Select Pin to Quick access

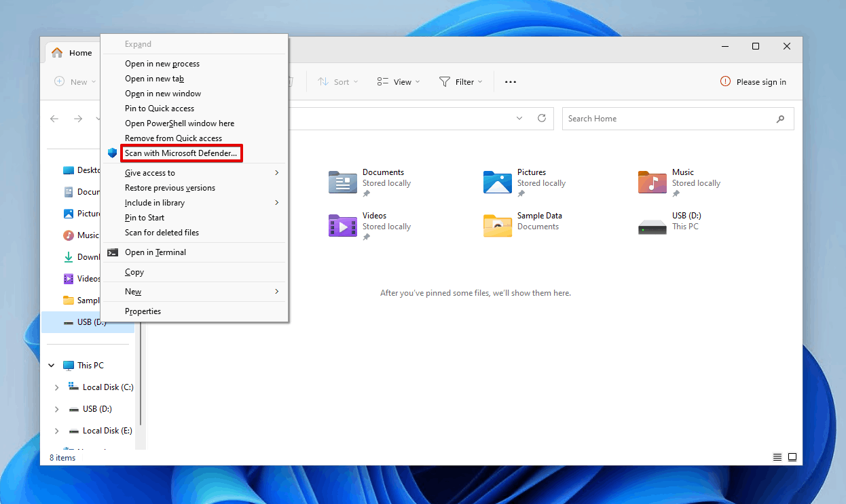point(194,109)
